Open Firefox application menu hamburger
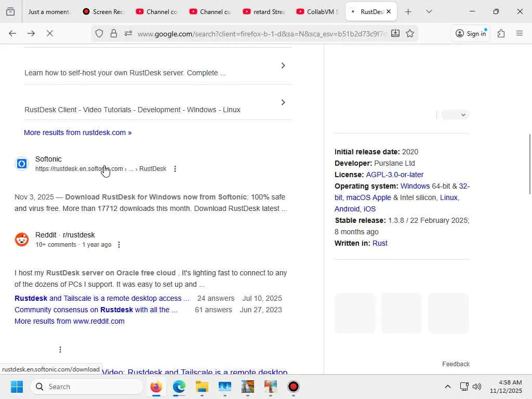The height and width of the screenshot is (399, 532). [x=520, y=33]
